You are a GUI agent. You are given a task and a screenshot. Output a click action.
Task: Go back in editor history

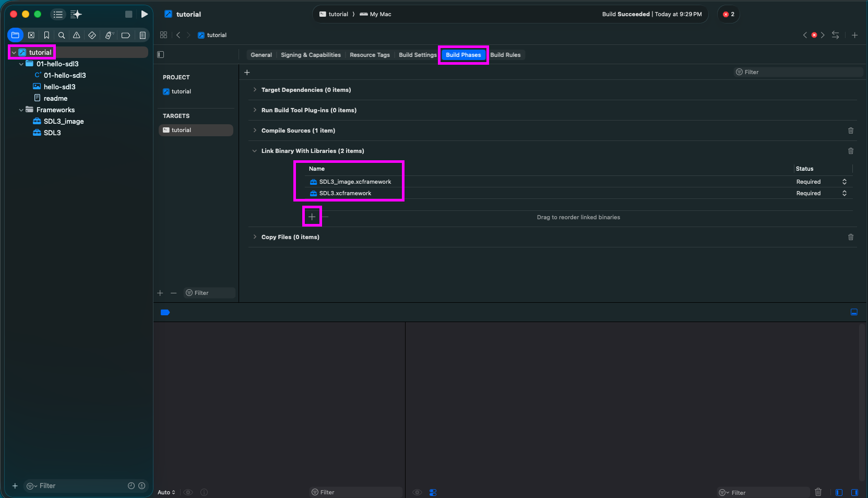point(178,35)
